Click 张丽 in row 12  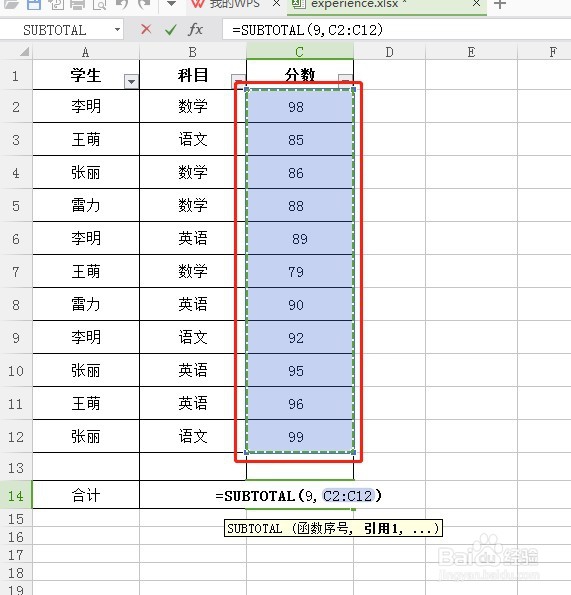[86, 436]
